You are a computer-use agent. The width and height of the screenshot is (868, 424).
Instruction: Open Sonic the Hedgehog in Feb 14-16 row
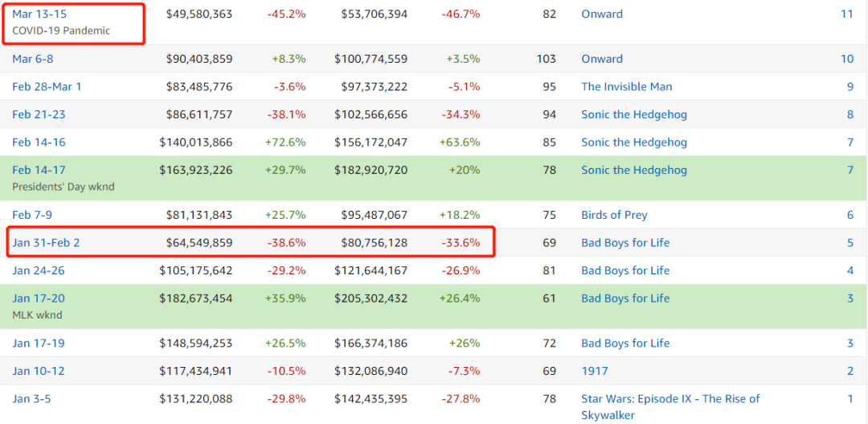click(x=634, y=142)
